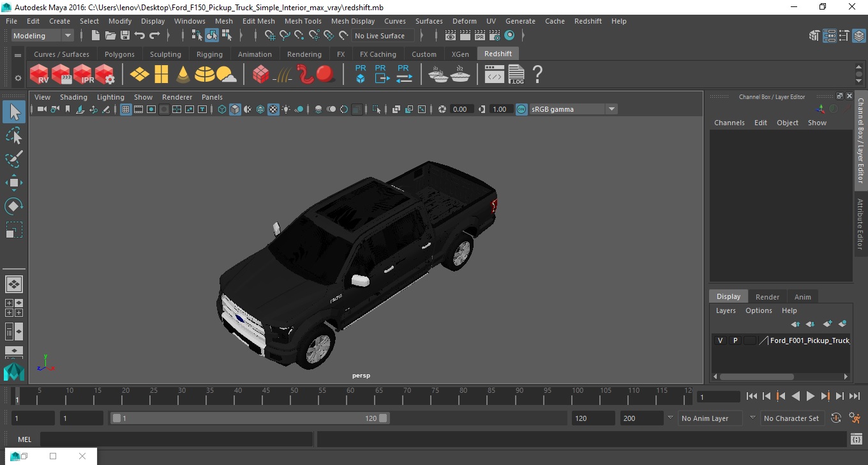Open Render View clapperboard eye icon

pyautogui.click(x=452, y=36)
